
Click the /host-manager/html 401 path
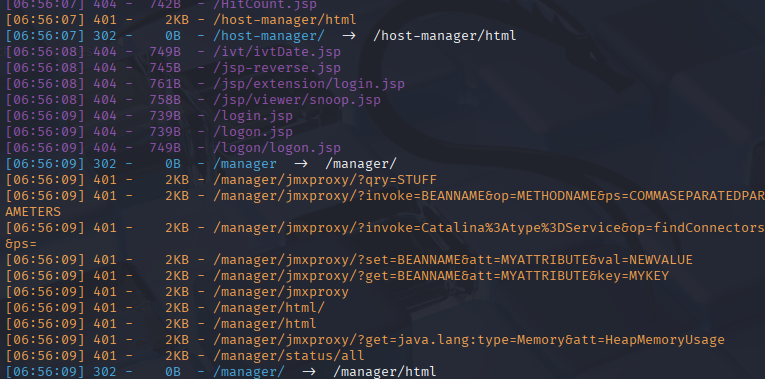pyautogui.click(x=284, y=20)
